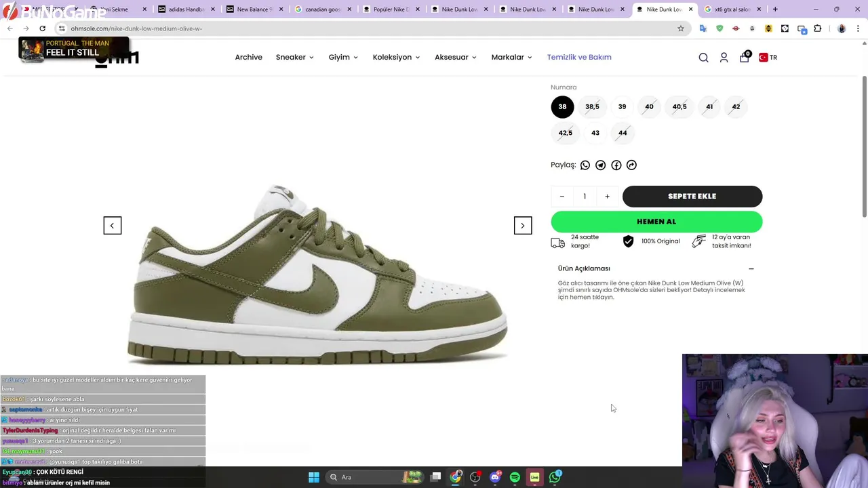Share product via WhatsApp icon

click(585, 165)
